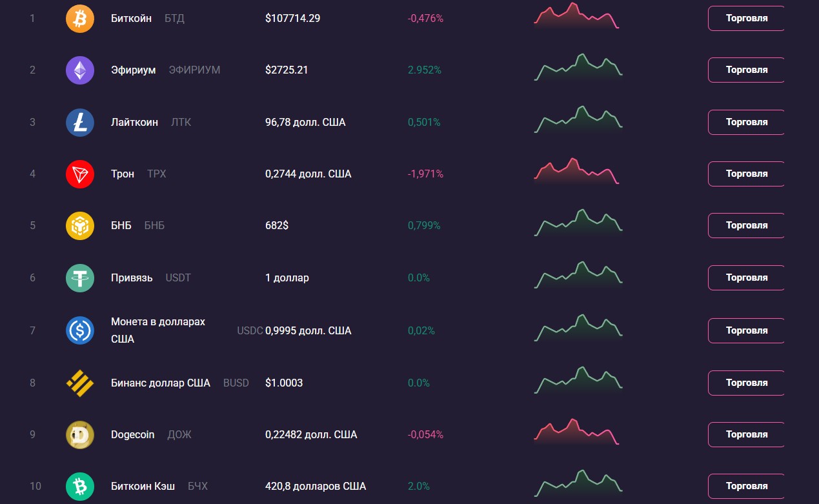Screen dimensions: 819x504
Task: View the Биткойн Кэш sparkline chart
Action: pos(578,483)
